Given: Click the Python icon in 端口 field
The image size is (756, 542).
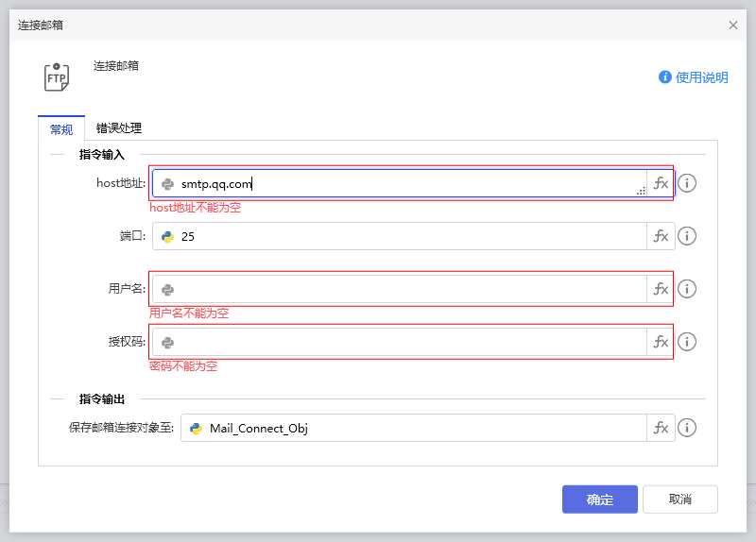Looking at the screenshot, I should (168, 237).
